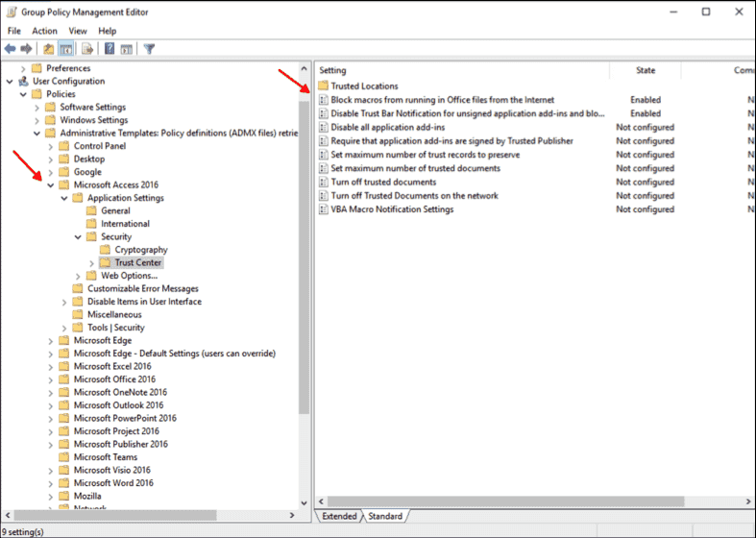Select Block macros from running in Office files
Image resolution: width=756 pixels, height=538 pixels.
(442, 100)
